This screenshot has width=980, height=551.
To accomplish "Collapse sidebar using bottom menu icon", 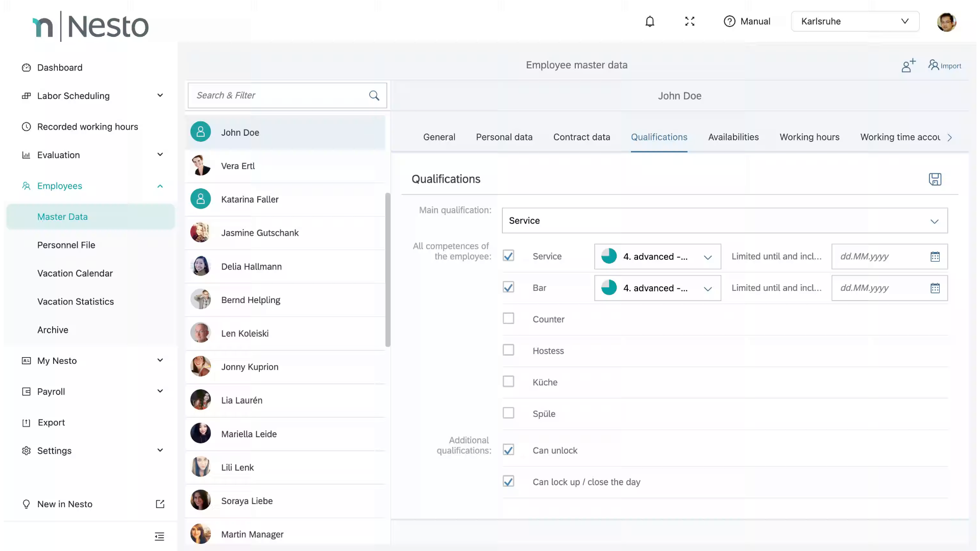I will click(159, 536).
